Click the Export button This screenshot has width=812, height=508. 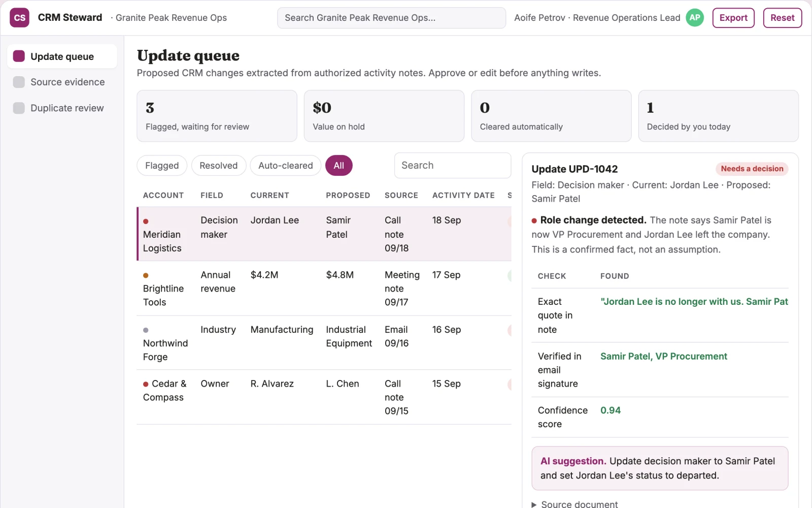tap(733, 18)
